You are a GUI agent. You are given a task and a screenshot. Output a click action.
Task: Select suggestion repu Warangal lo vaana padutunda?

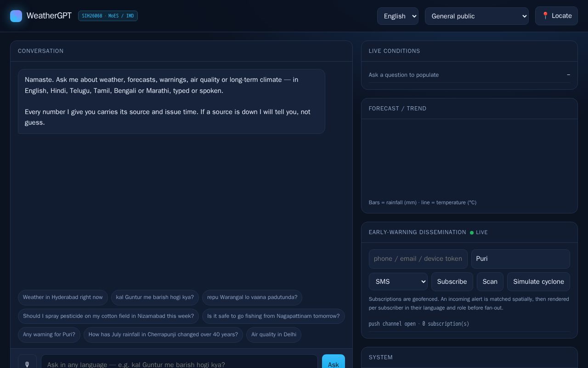pyautogui.click(x=252, y=297)
